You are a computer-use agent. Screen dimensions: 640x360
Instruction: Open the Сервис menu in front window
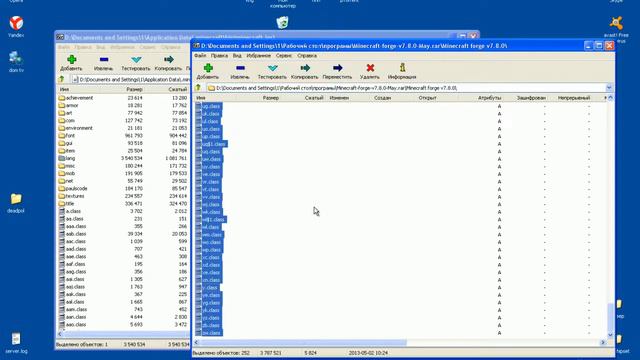284,56
